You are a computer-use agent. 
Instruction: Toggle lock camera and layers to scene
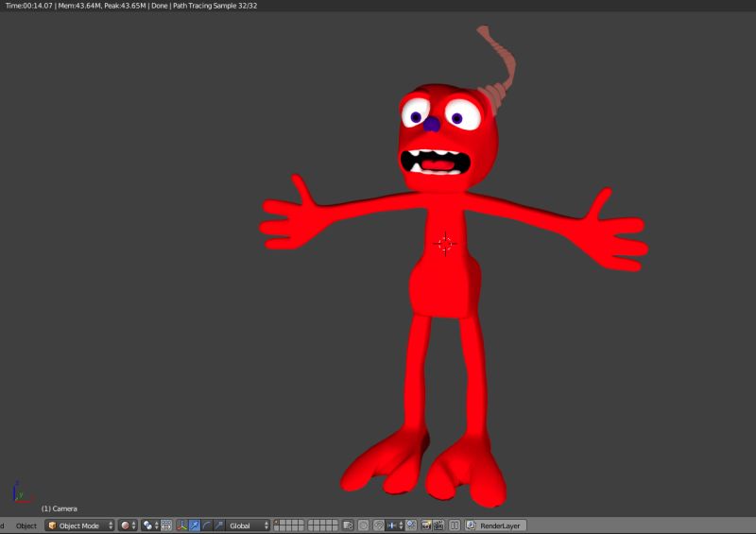pyautogui.click(x=348, y=525)
